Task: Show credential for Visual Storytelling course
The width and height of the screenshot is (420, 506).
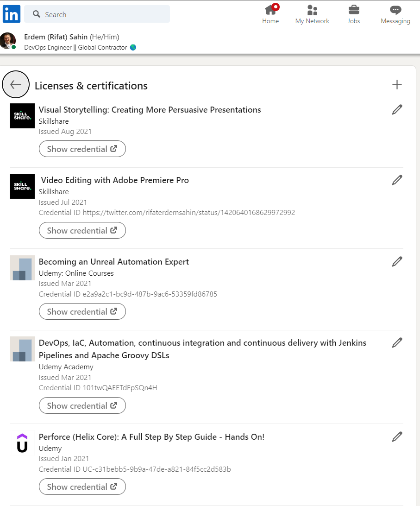Action: 82,149
